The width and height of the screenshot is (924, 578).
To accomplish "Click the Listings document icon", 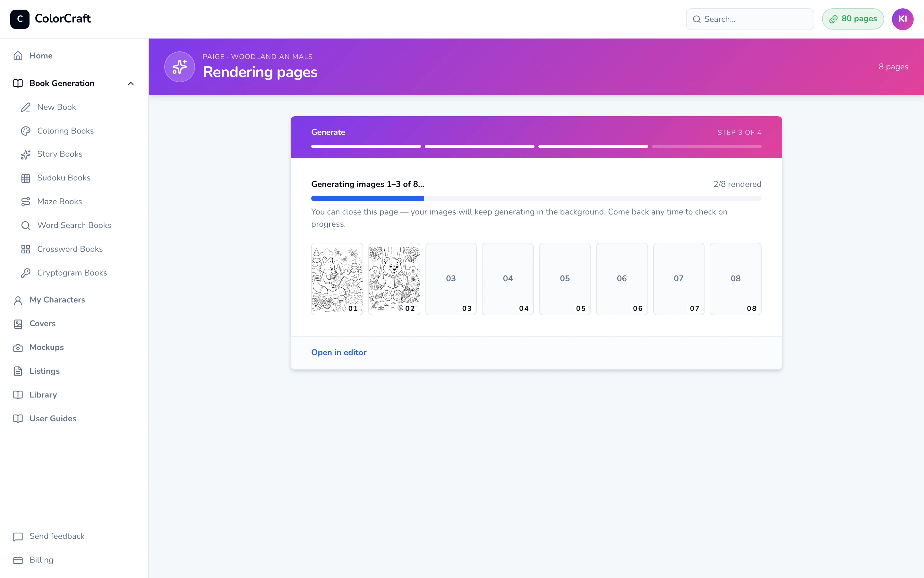I will (18, 371).
